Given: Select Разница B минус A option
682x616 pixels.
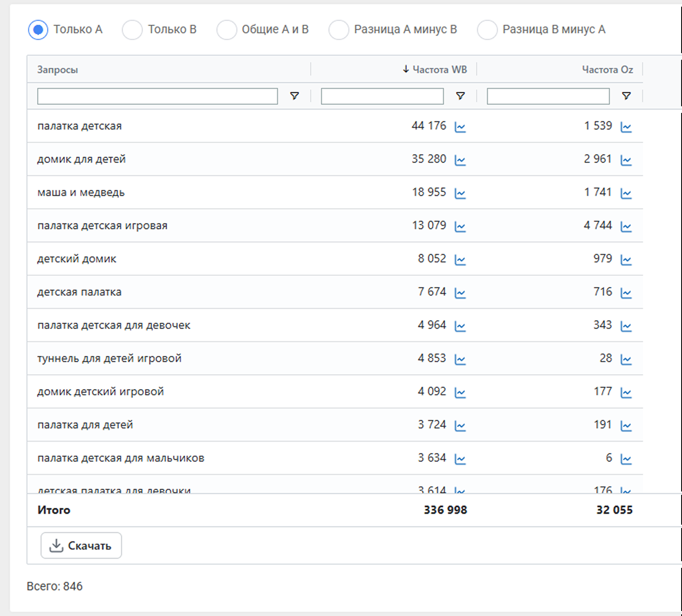Looking at the screenshot, I should (x=487, y=30).
